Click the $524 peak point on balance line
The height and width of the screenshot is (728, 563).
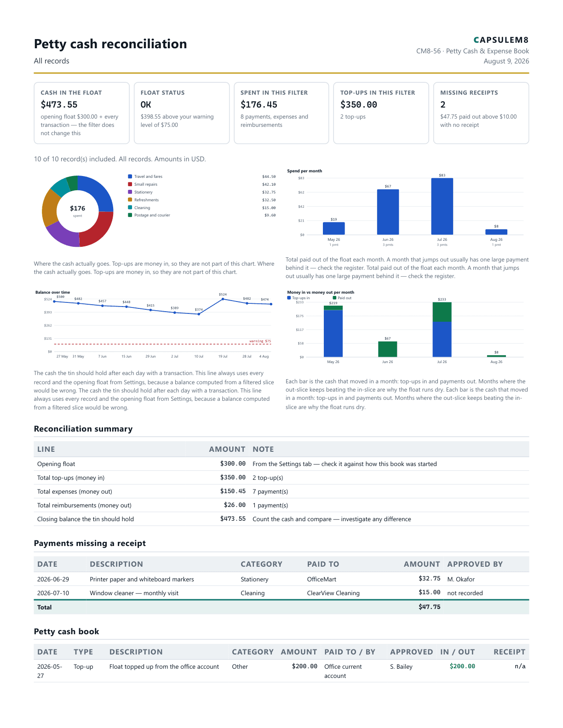223,299
